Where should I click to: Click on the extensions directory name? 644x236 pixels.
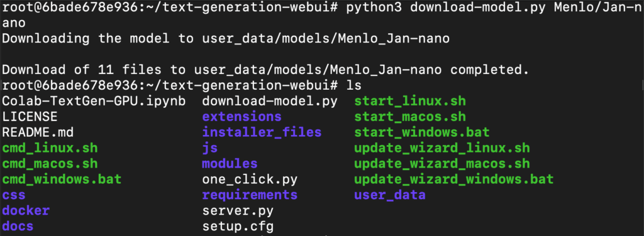tap(242, 117)
